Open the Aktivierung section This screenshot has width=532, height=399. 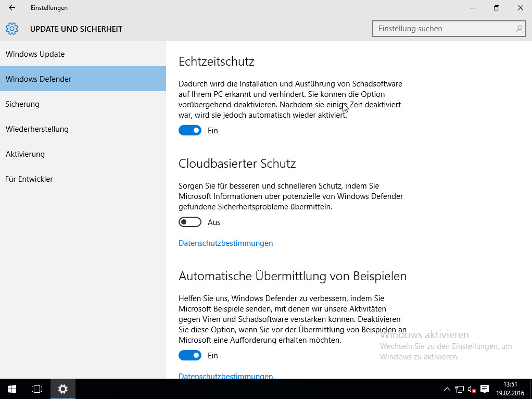tap(83, 154)
